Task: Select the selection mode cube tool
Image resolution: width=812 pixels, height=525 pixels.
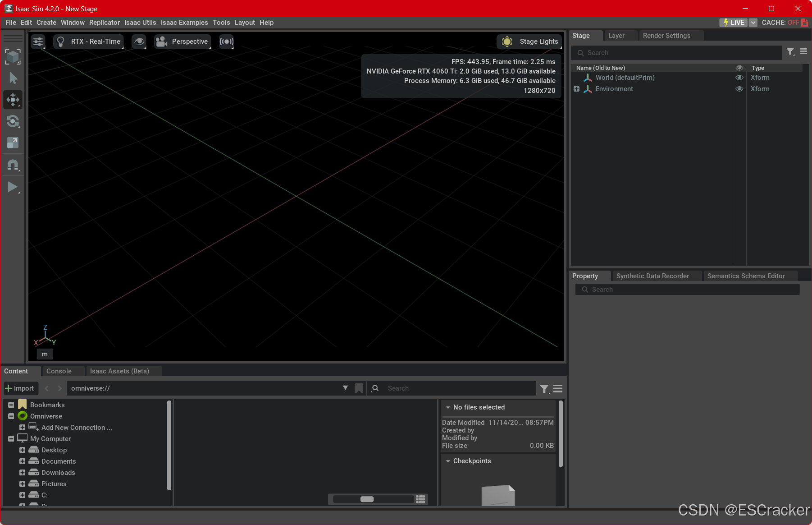Action: tap(13, 57)
